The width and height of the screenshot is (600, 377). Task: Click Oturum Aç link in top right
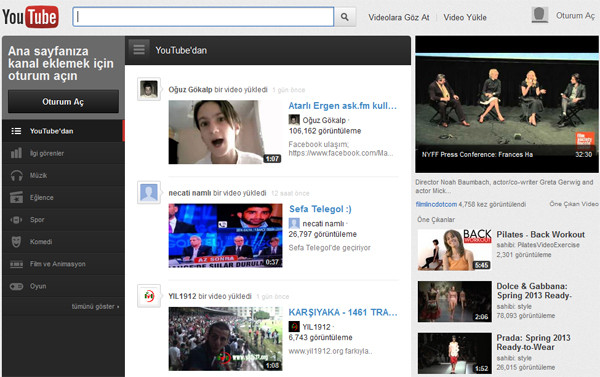click(575, 16)
